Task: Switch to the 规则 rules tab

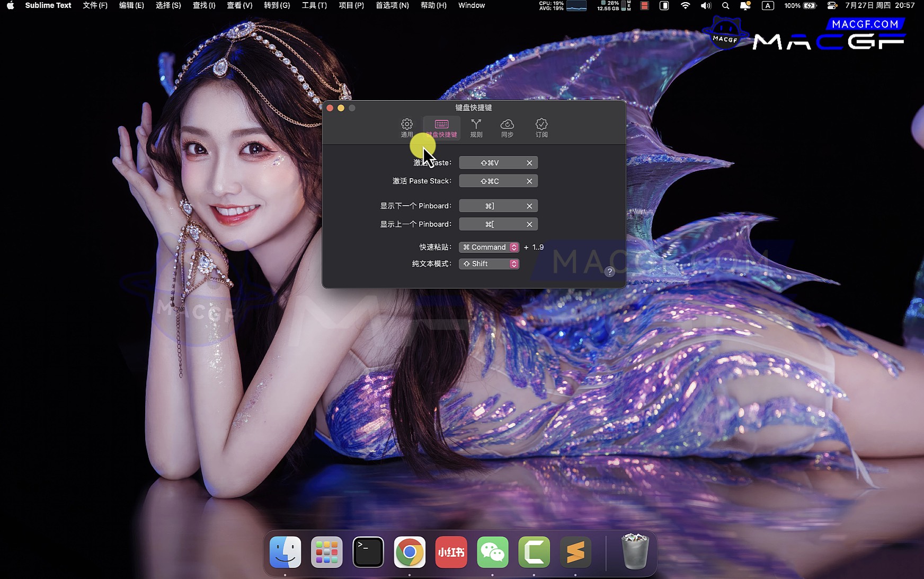Action: coord(476,128)
